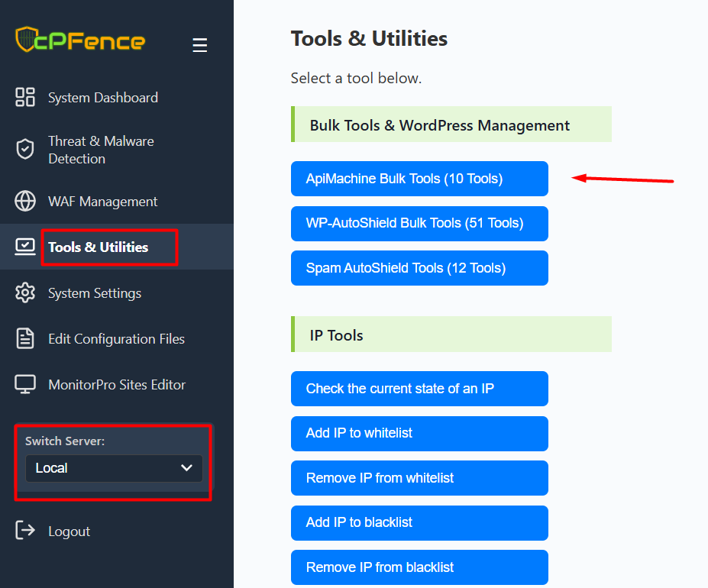Click the MonitorPro Sites Editor screen icon

click(25, 385)
